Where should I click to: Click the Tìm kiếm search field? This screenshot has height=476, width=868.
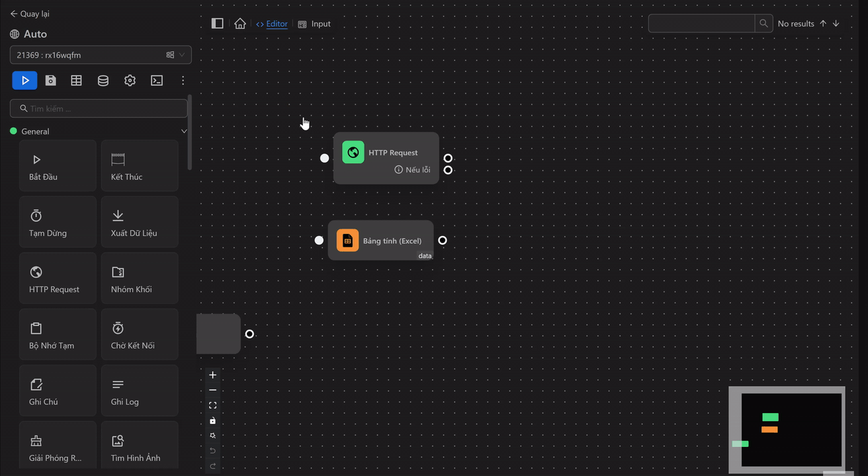98,108
